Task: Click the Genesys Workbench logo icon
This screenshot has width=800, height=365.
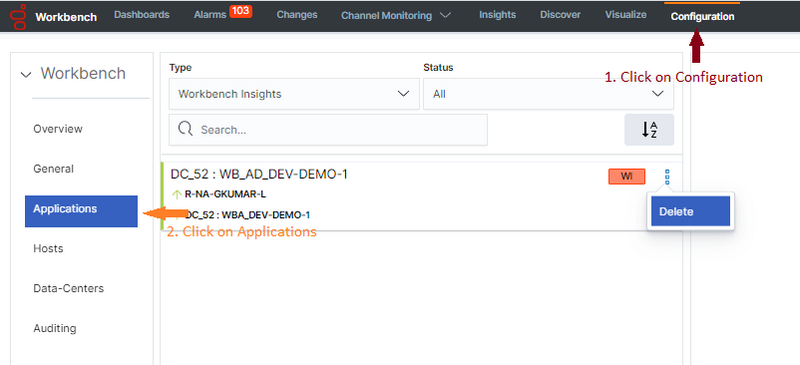Action: click(x=18, y=16)
